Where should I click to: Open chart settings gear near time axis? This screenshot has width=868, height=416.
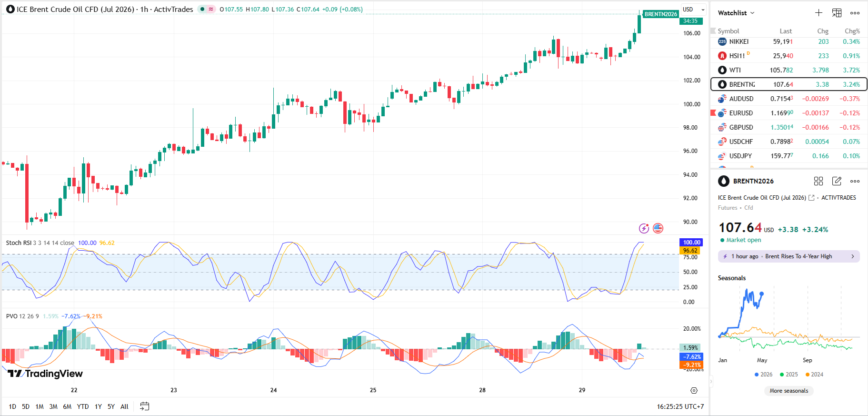[694, 390]
